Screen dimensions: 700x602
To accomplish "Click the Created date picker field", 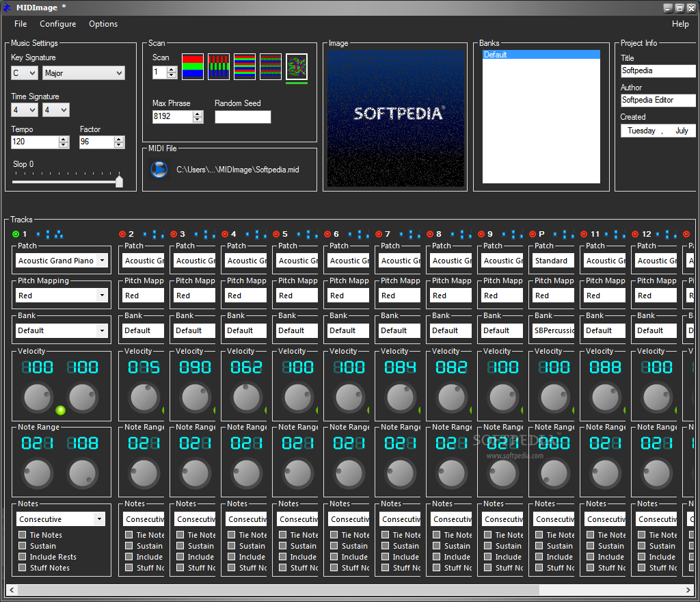I will tap(658, 131).
